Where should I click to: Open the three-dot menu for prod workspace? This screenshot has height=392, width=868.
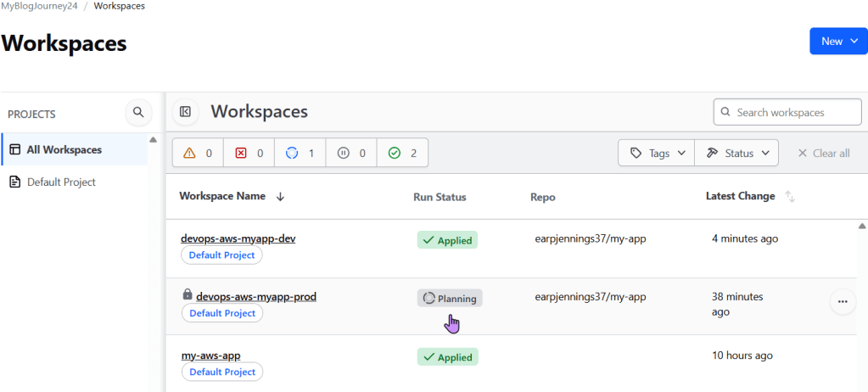[x=842, y=301]
